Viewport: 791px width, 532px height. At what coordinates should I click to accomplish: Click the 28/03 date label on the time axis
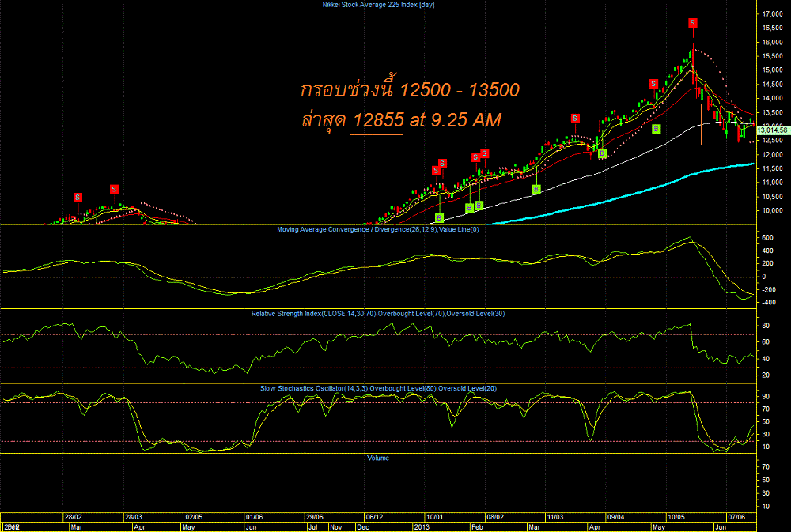(x=133, y=517)
